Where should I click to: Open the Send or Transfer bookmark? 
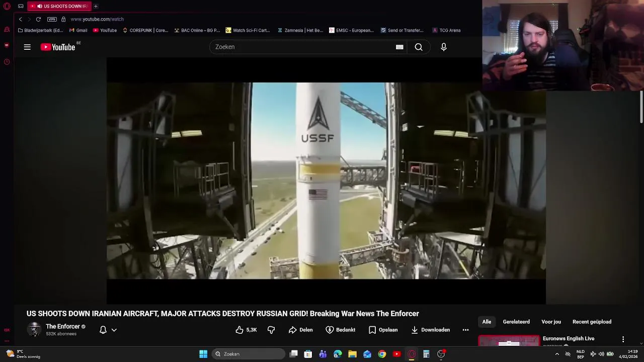point(402,30)
